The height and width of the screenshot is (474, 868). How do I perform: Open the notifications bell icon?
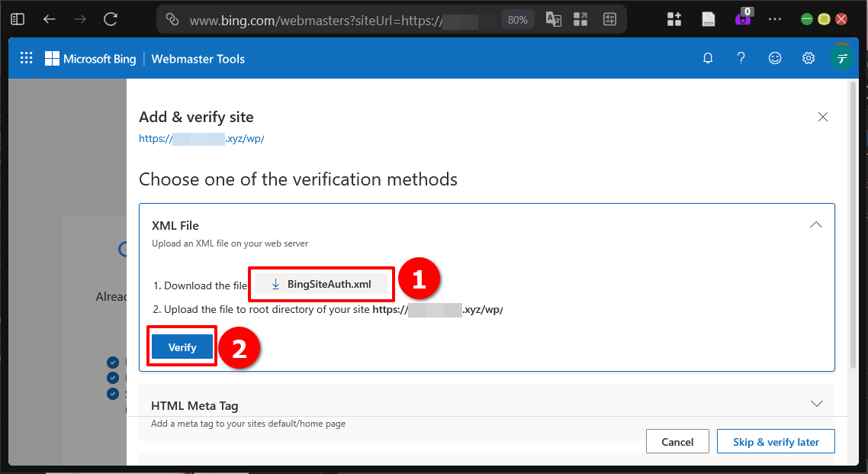[x=708, y=58]
